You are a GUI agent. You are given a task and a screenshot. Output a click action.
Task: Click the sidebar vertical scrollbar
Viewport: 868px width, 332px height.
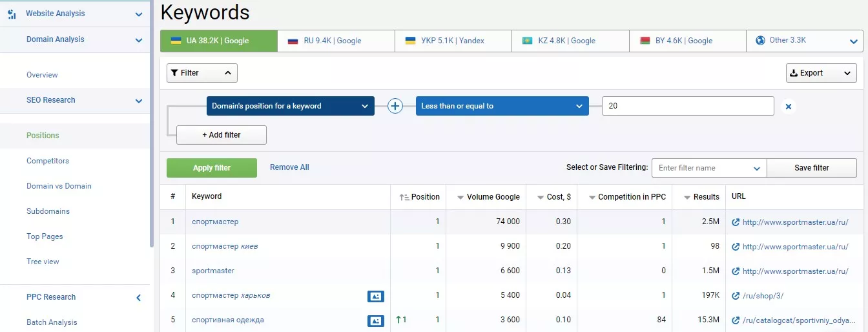[152, 123]
